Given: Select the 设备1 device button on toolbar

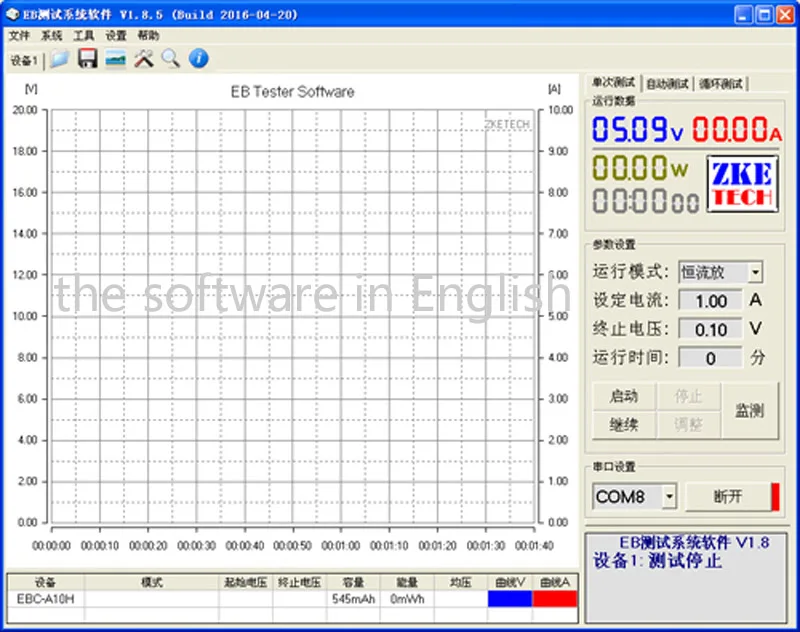Looking at the screenshot, I should pos(24,59).
